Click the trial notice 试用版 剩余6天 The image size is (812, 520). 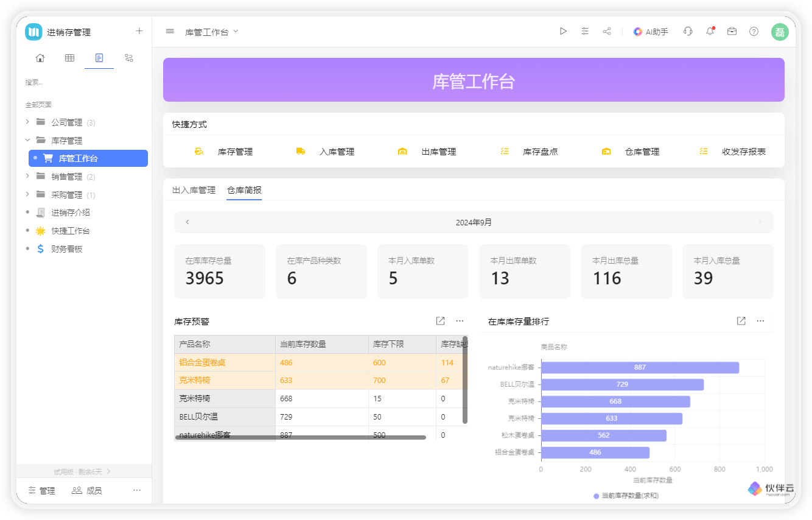point(84,471)
